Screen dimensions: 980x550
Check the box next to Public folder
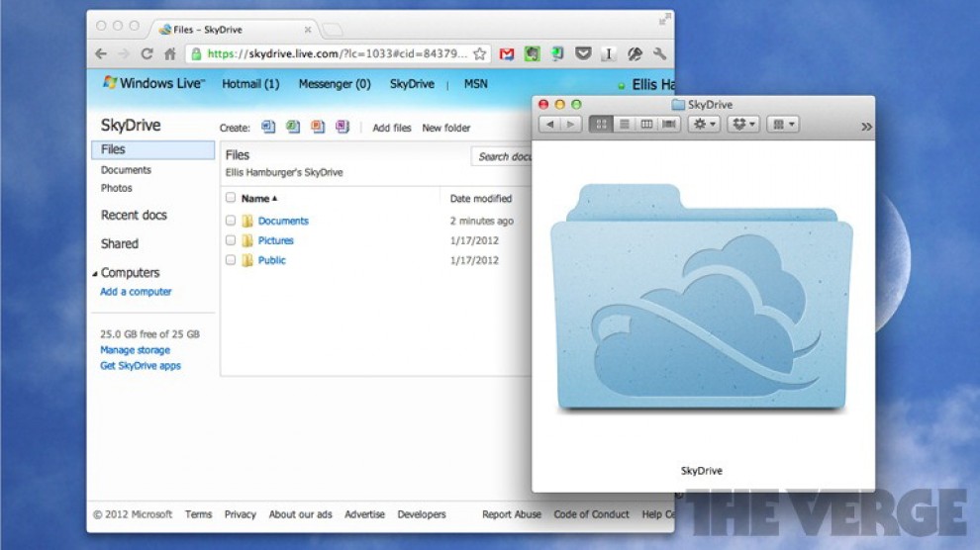coord(231,260)
